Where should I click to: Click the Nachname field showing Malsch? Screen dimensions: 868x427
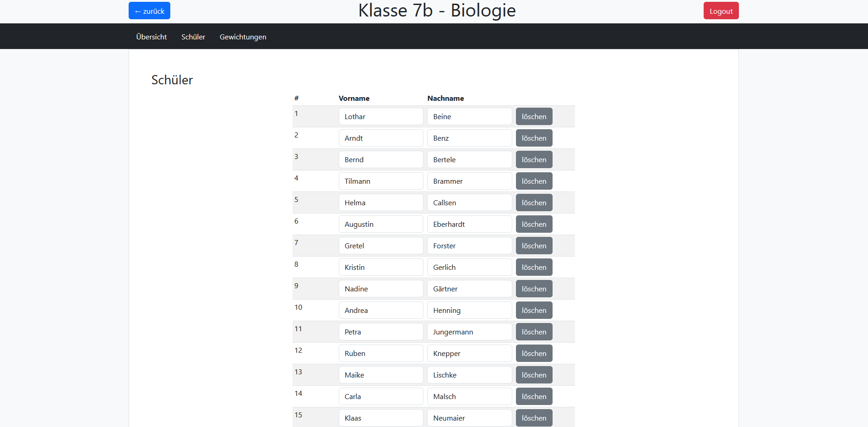469,396
